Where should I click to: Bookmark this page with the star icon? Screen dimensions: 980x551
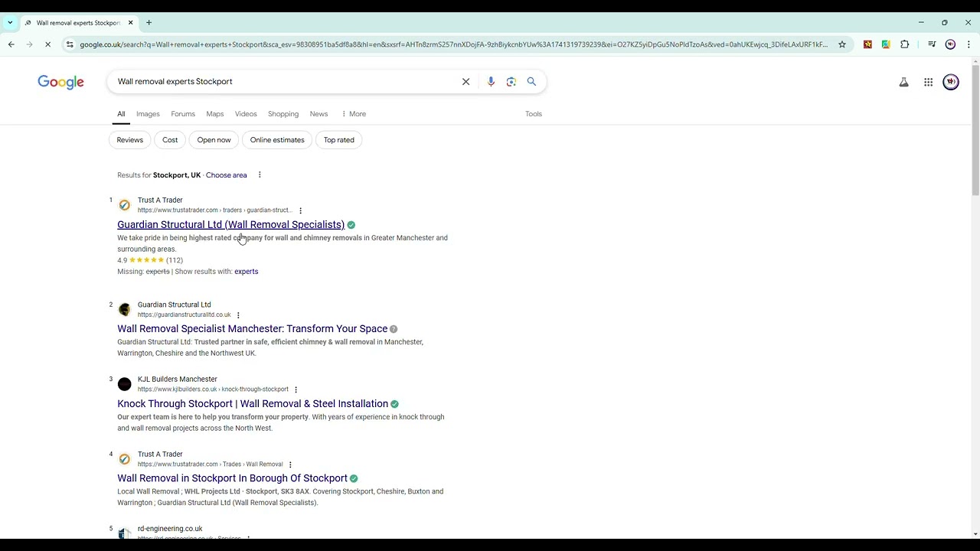tap(842, 44)
